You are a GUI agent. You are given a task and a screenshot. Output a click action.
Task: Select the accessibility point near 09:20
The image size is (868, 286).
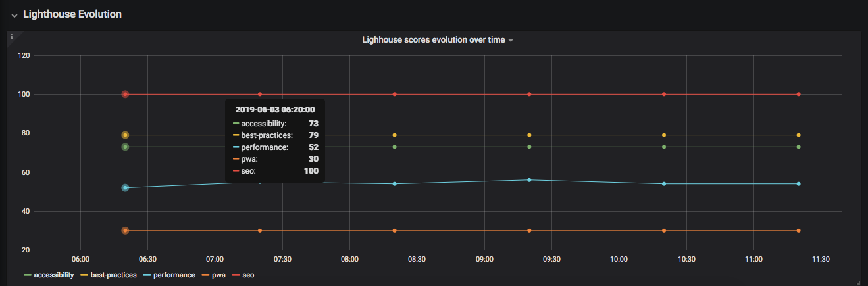(529, 147)
